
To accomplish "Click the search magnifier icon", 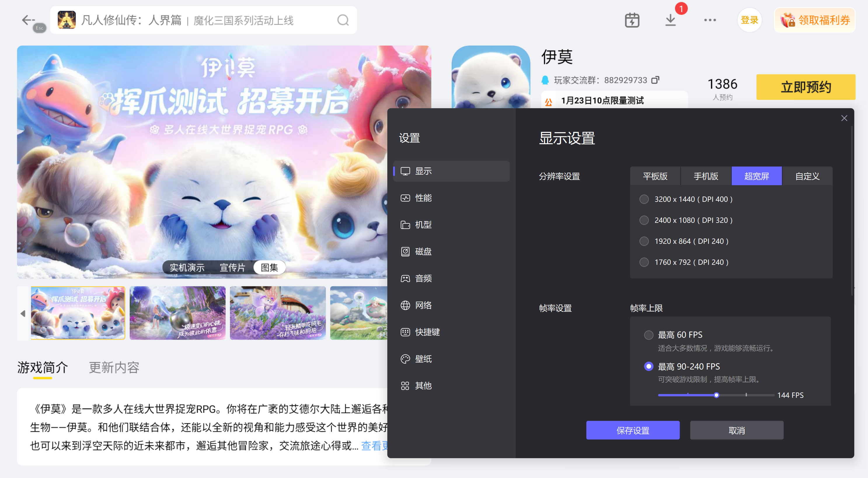I will click(x=343, y=20).
